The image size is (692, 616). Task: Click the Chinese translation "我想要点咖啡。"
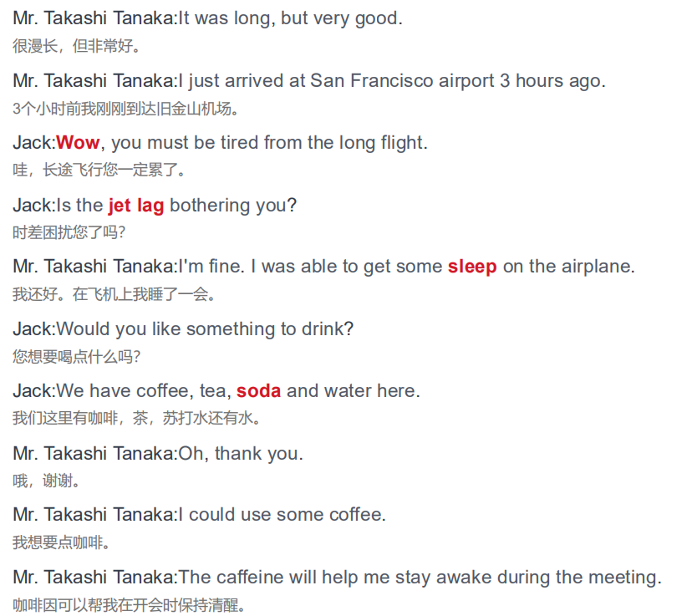pyautogui.click(x=61, y=542)
